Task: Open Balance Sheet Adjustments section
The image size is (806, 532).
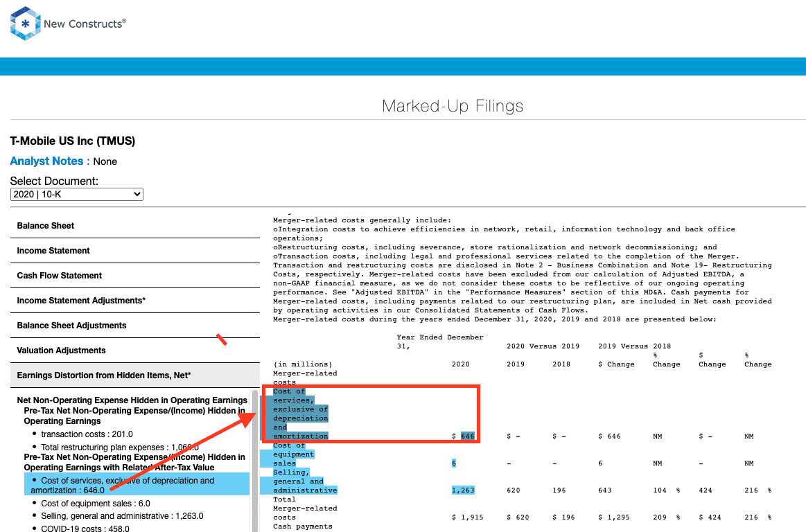Action: pyautogui.click(x=134, y=326)
